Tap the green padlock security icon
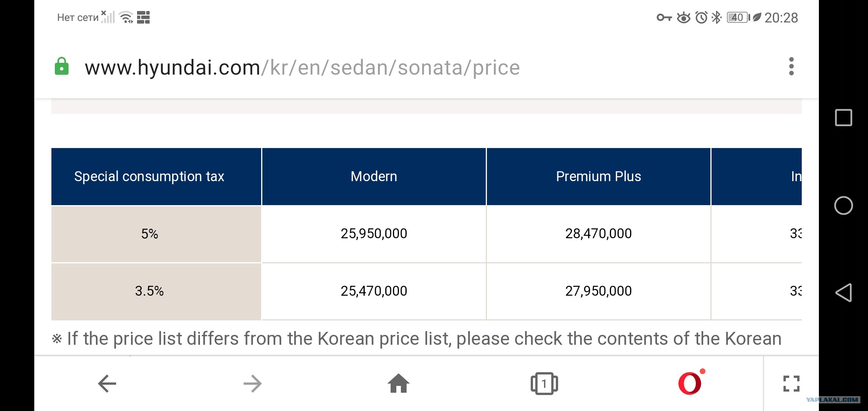 [62, 67]
